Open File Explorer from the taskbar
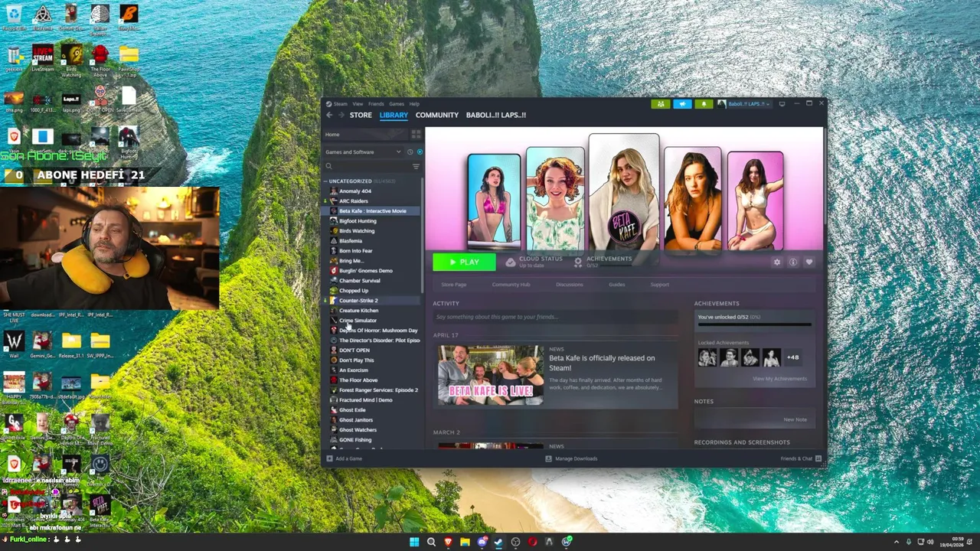This screenshot has height=551, width=980. click(x=465, y=542)
